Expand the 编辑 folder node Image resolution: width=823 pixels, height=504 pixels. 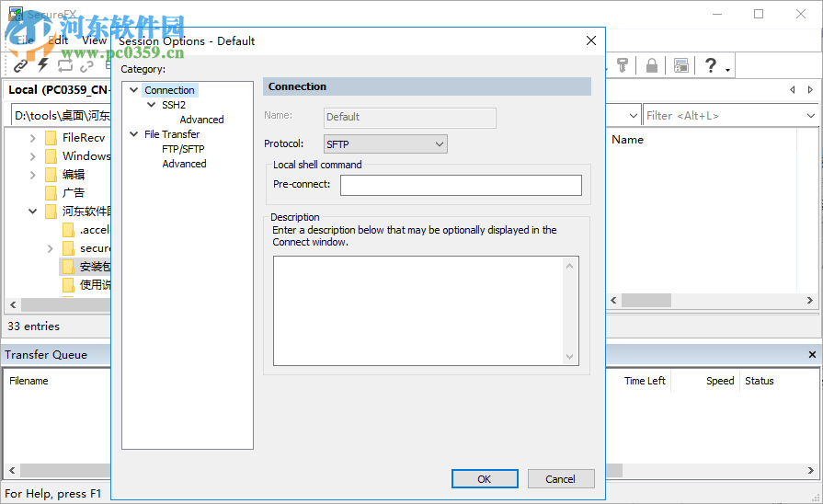(x=32, y=175)
